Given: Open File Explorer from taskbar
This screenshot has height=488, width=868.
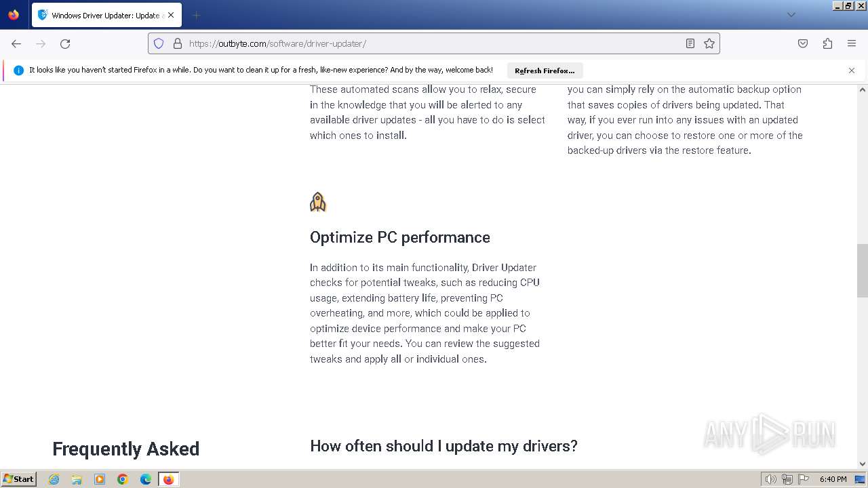Looking at the screenshot, I should 77,479.
